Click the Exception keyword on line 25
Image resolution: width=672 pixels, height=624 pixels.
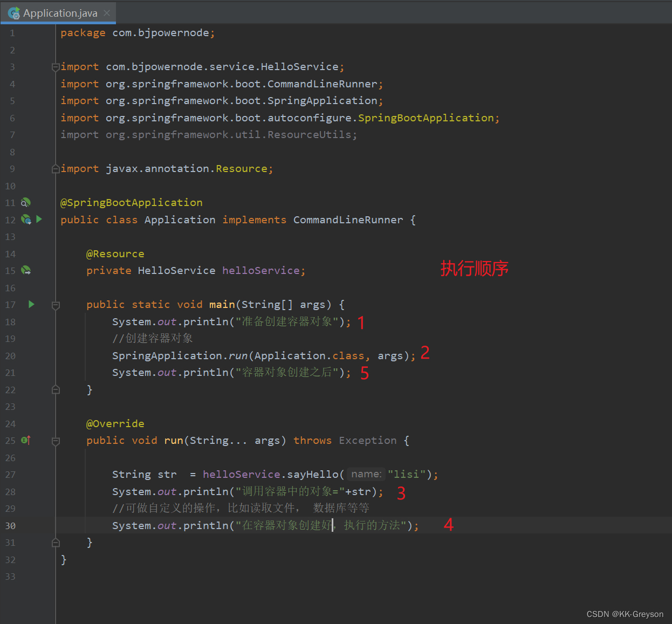pyautogui.click(x=368, y=441)
